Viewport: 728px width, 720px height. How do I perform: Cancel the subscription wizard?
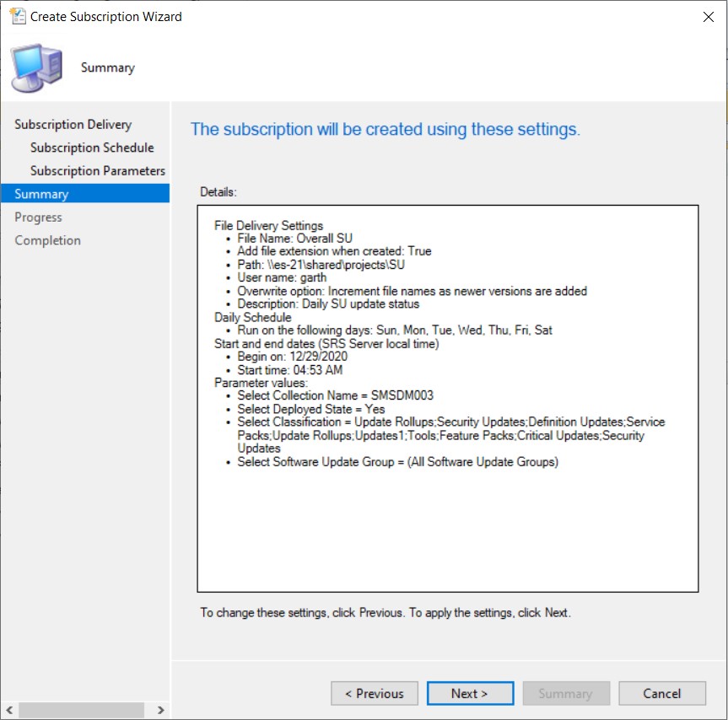pyautogui.click(x=661, y=693)
